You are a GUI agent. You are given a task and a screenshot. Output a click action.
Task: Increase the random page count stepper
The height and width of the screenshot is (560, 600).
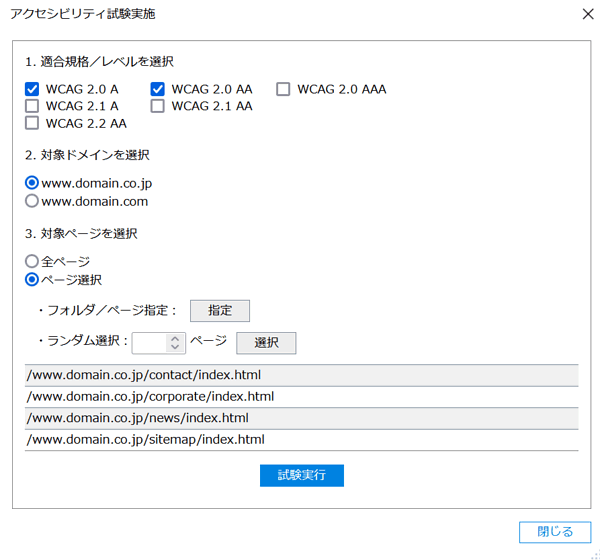coord(175,339)
